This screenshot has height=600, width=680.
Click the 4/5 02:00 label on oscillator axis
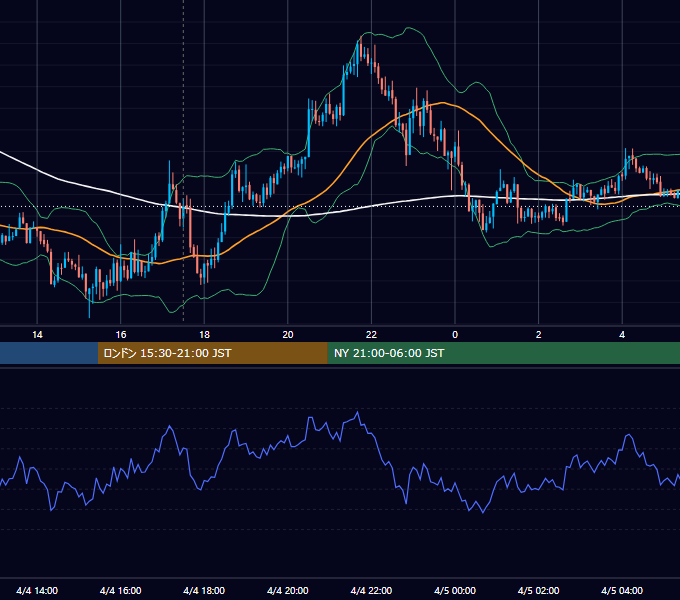538,590
